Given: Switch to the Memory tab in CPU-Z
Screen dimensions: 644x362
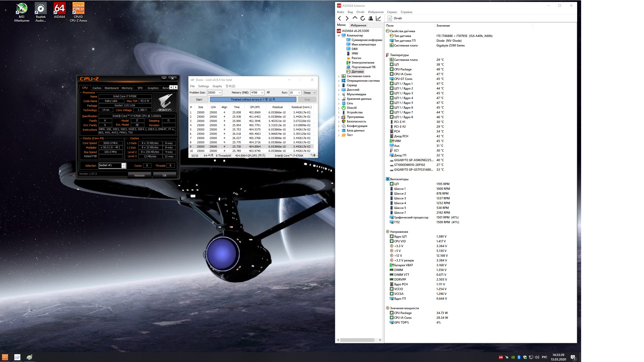Looking at the screenshot, I should coord(127,88).
